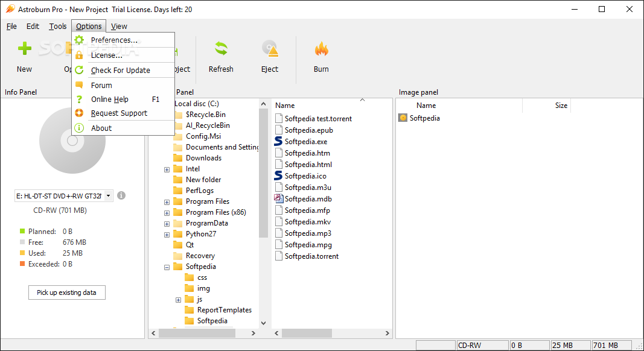This screenshot has width=644, height=351.
Task: Select Softpedia.html file name
Action: click(308, 164)
